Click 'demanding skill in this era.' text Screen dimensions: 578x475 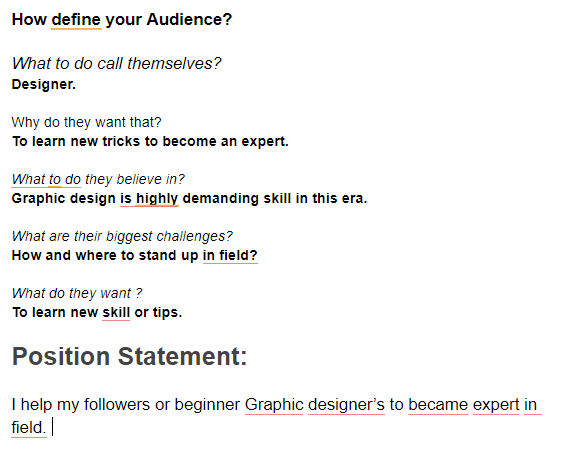pyautogui.click(x=275, y=199)
